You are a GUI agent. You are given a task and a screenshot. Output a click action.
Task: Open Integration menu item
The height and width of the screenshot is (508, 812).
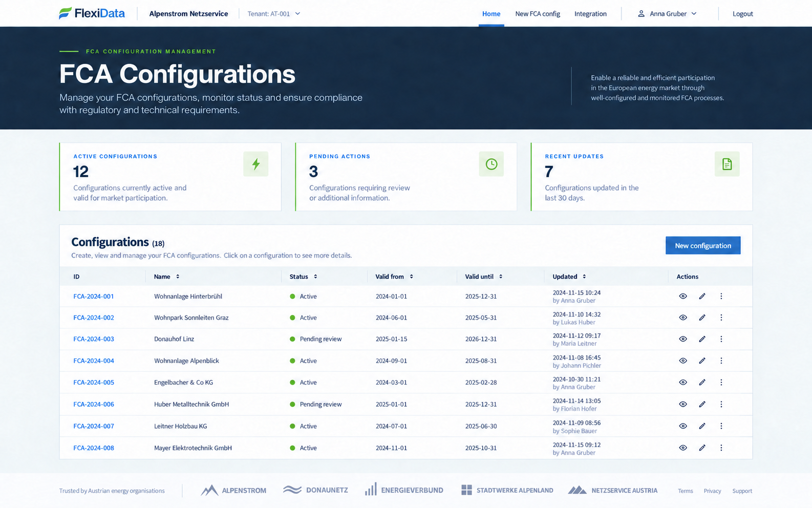tap(590, 14)
